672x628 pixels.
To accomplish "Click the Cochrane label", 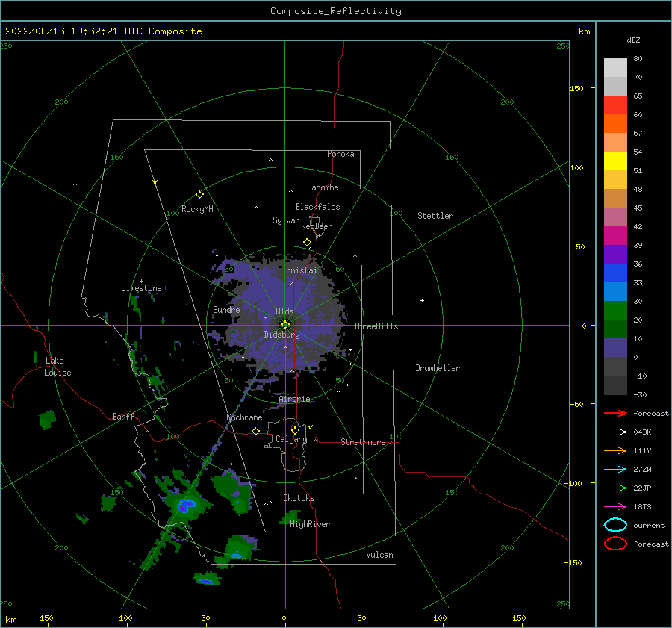I will 244,417.
